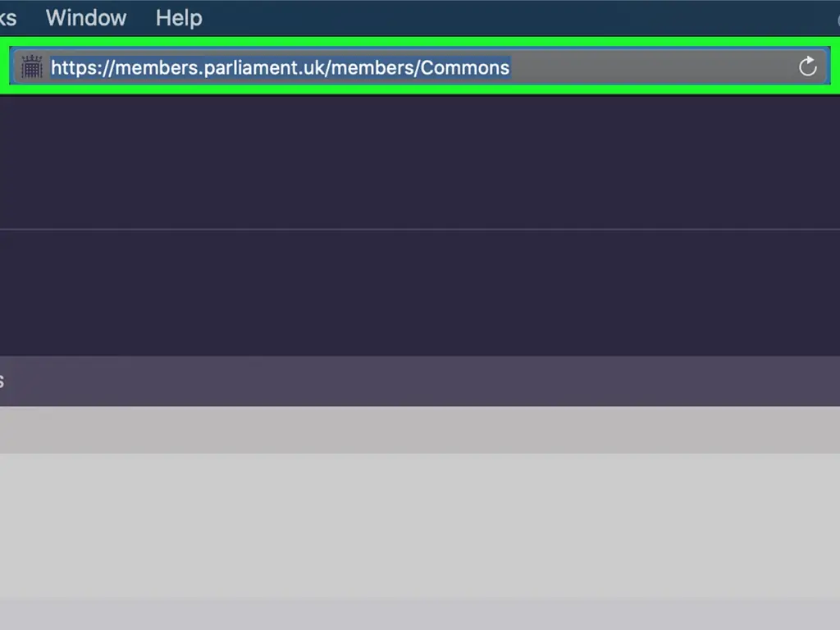Click the word "Commons" in the URL
Viewport: 840px width, 630px height.
click(465, 67)
